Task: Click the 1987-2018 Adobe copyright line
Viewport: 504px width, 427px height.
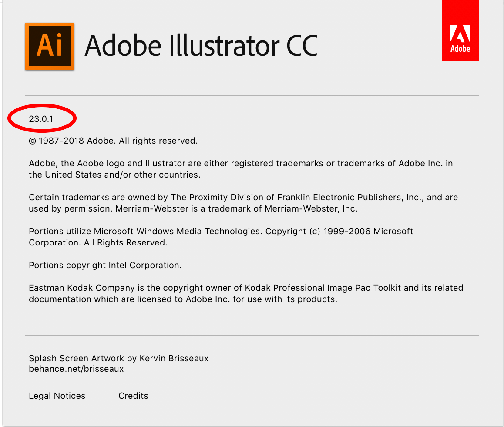Action: [x=113, y=141]
